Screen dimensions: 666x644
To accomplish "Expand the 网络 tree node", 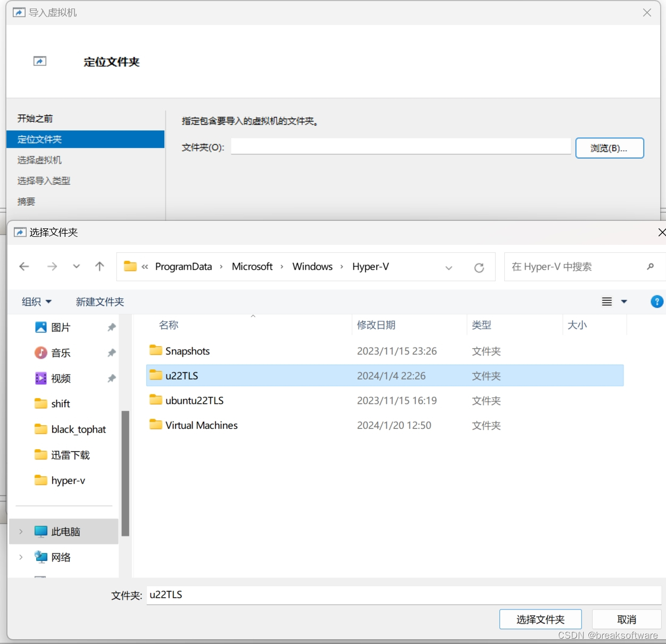I will [21, 557].
